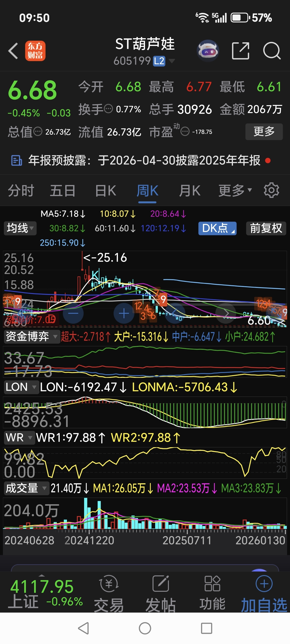Tap the MA1:26.05万 volume value

point(123,488)
